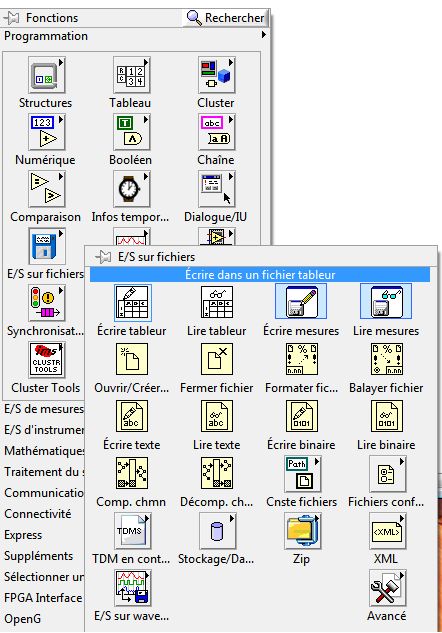Select the Comp. chmn path function
This screenshot has height=633, width=442.
click(x=132, y=473)
